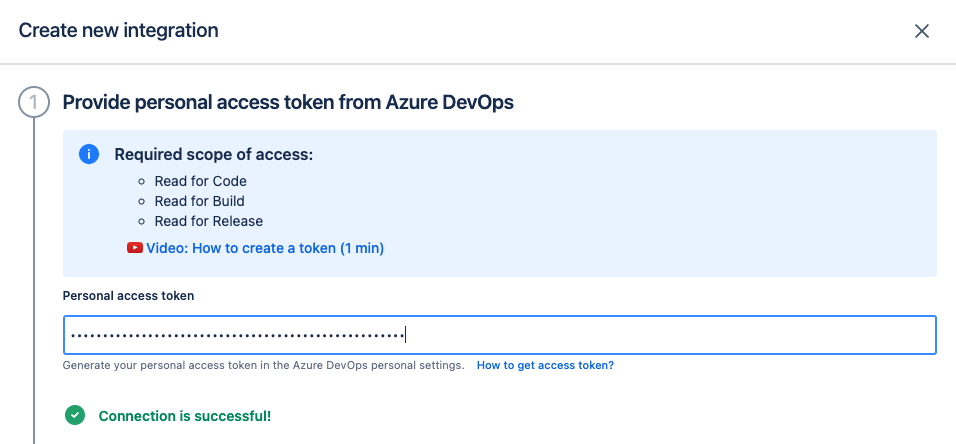Close the Create new integration dialog

(921, 31)
